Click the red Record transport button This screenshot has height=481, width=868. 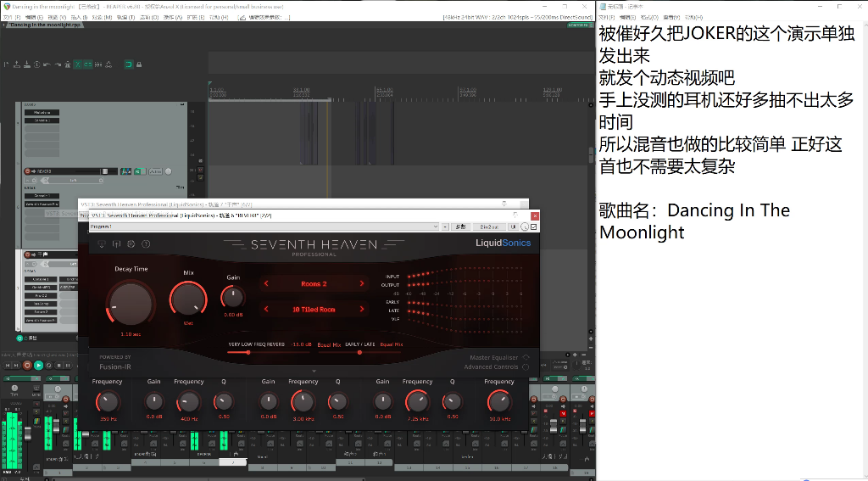tap(27, 365)
